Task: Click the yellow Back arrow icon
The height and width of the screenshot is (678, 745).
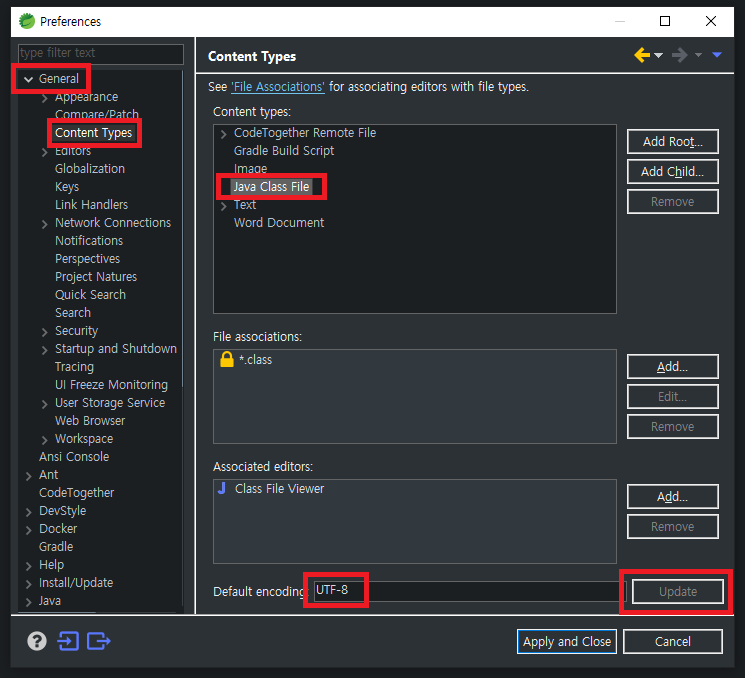Action: [x=642, y=55]
